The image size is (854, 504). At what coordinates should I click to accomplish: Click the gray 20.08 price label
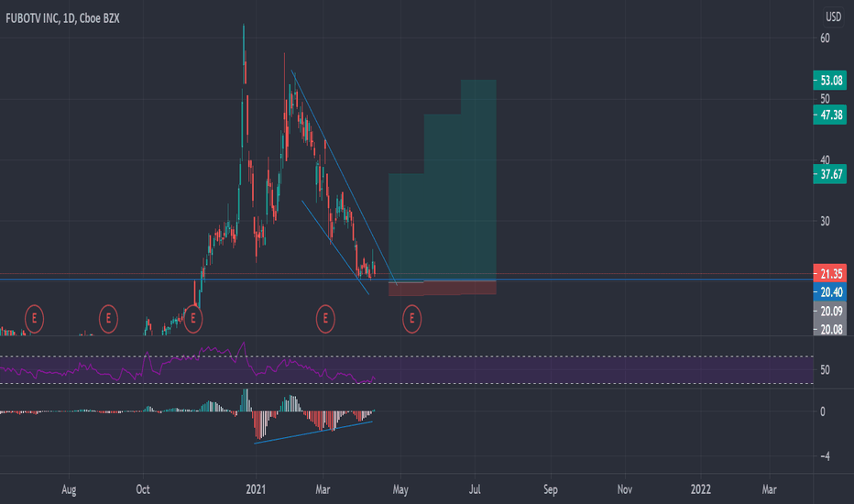tap(829, 329)
